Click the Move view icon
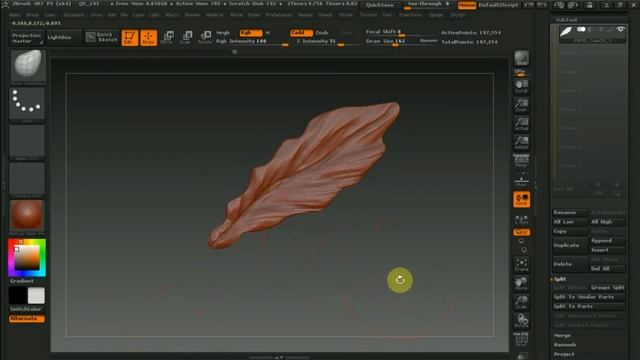This screenshot has width=640, height=360. tap(521, 284)
